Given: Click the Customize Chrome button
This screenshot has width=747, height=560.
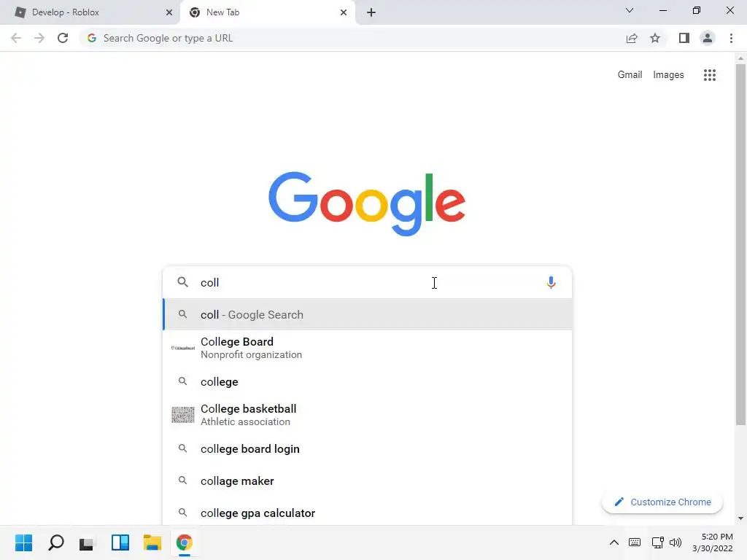Looking at the screenshot, I should pos(662,502).
